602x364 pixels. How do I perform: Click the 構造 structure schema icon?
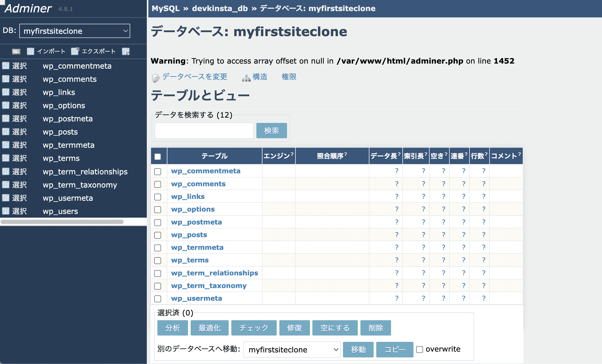click(x=246, y=77)
